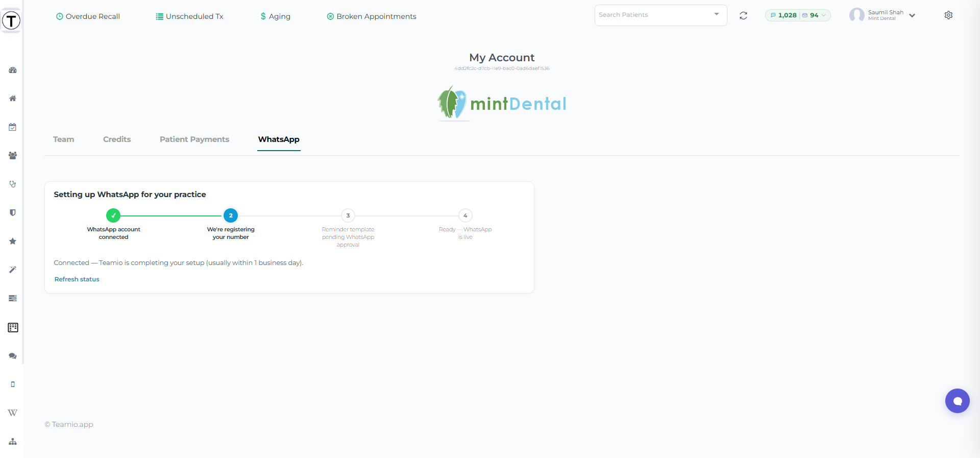Click the completed step 1 checkmark circle
The height and width of the screenshot is (458, 980).
coord(113,215)
